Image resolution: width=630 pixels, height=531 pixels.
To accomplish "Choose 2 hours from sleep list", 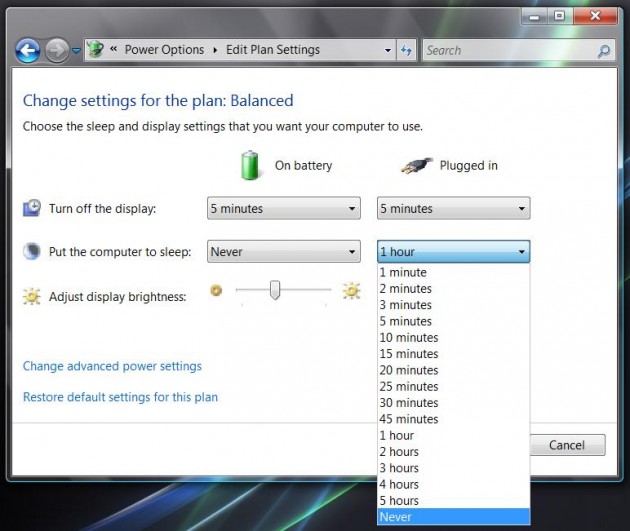I will [x=454, y=452].
